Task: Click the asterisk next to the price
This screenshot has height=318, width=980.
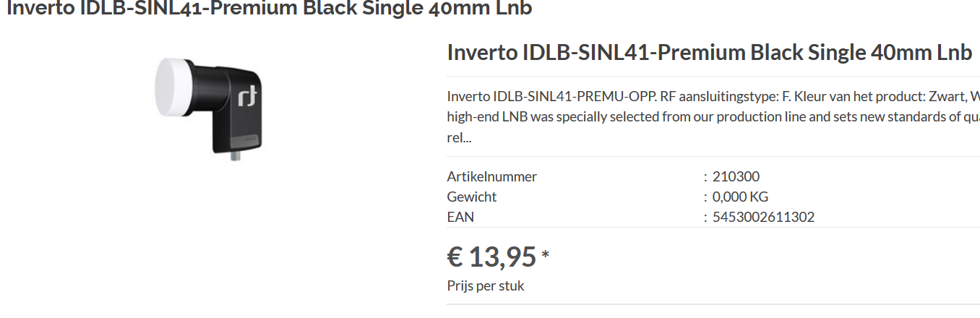Action: [546, 254]
